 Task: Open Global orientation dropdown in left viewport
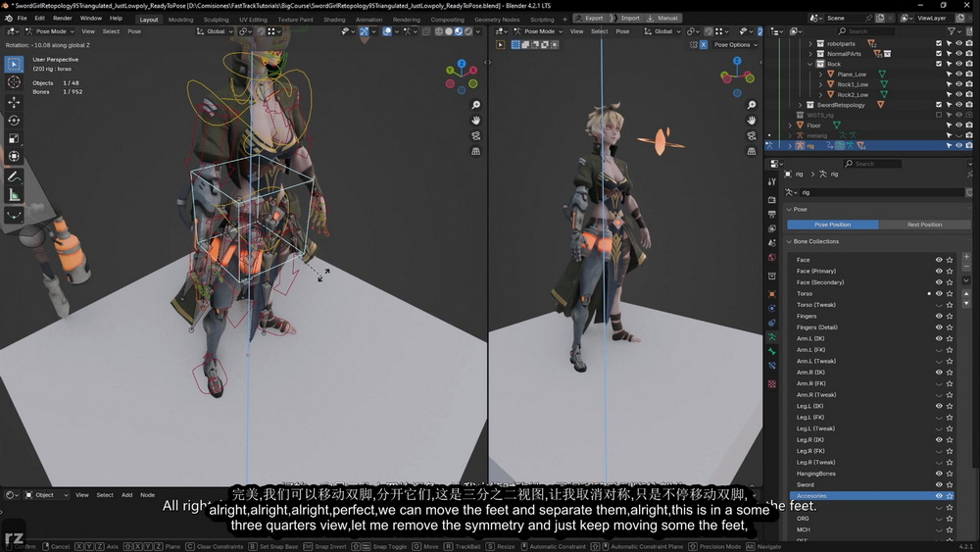[x=214, y=31]
